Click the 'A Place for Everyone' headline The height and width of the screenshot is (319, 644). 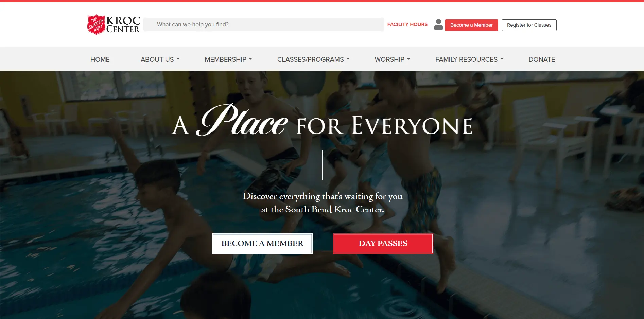coord(322,121)
